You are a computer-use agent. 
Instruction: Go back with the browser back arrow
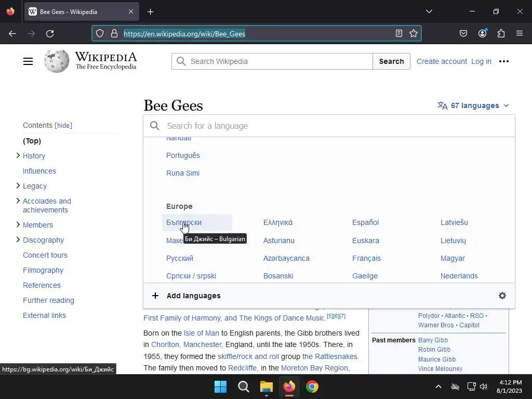tap(12, 34)
